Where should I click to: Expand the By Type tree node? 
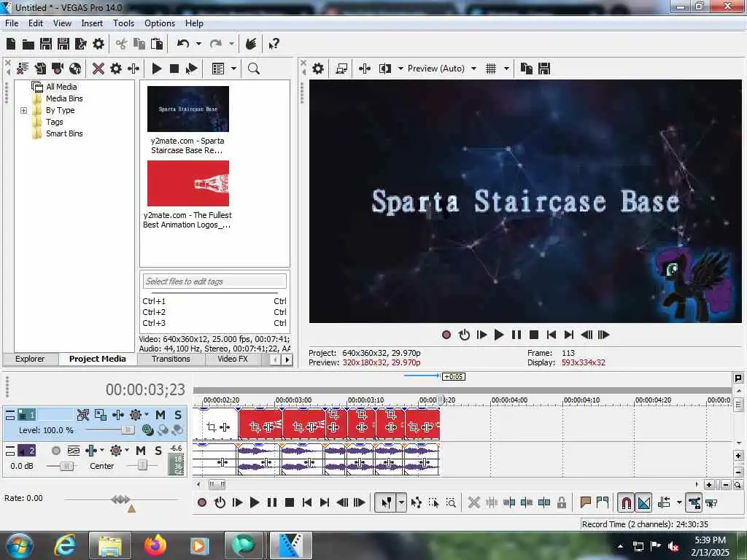pos(24,111)
